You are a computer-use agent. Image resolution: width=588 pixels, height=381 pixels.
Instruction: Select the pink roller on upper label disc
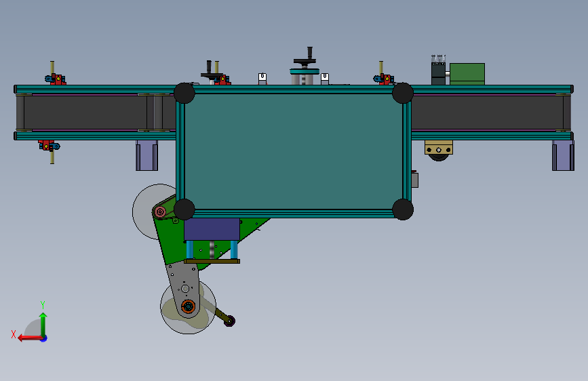[160, 212]
